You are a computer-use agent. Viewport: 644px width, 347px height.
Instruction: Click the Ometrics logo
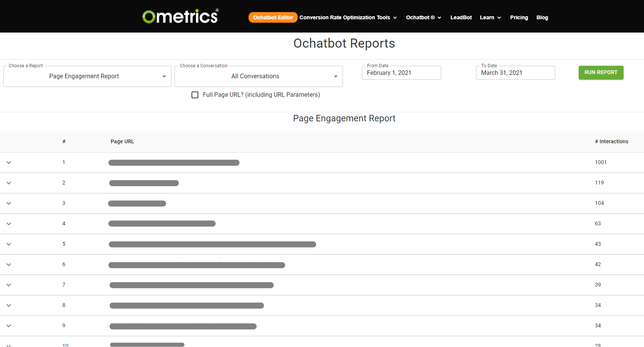[x=181, y=16]
